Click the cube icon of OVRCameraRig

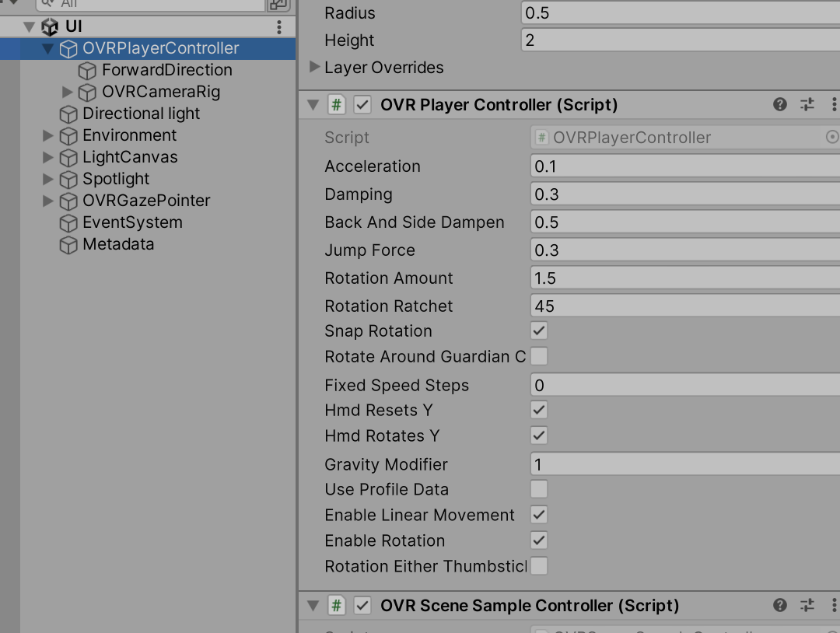coord(87,93)
